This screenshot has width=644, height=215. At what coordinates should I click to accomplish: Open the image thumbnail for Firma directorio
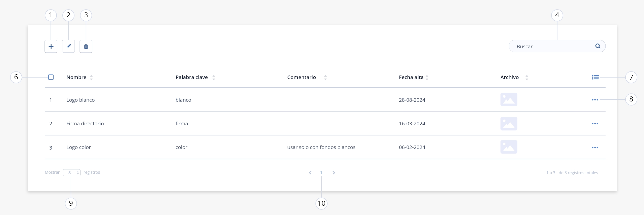point(509,124)
